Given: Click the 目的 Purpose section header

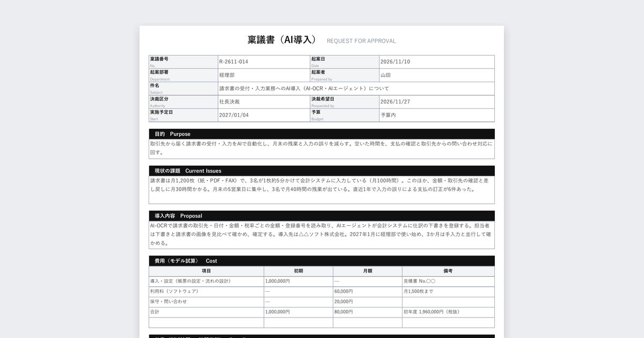Looking at the screenshot, I should click(x=321, y=134).
